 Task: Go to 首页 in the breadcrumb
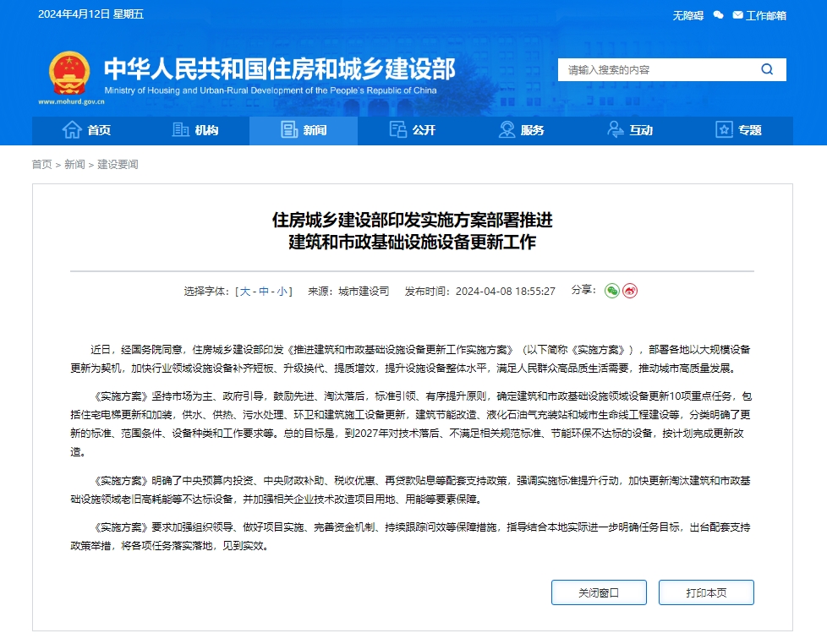41,165
